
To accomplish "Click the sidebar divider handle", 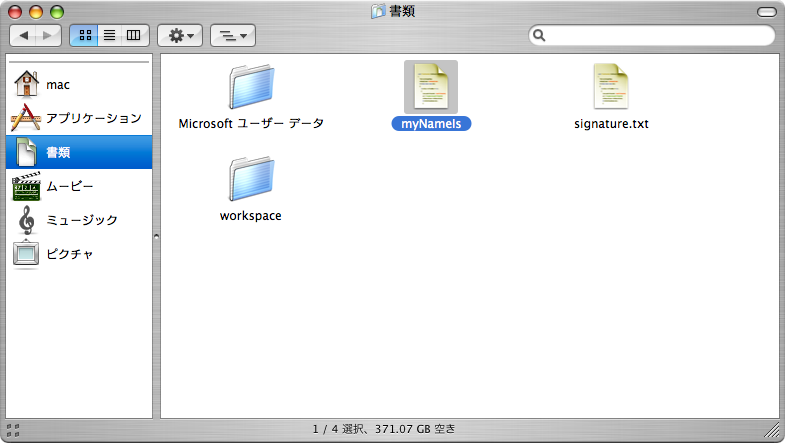I will tap(156, 236).
